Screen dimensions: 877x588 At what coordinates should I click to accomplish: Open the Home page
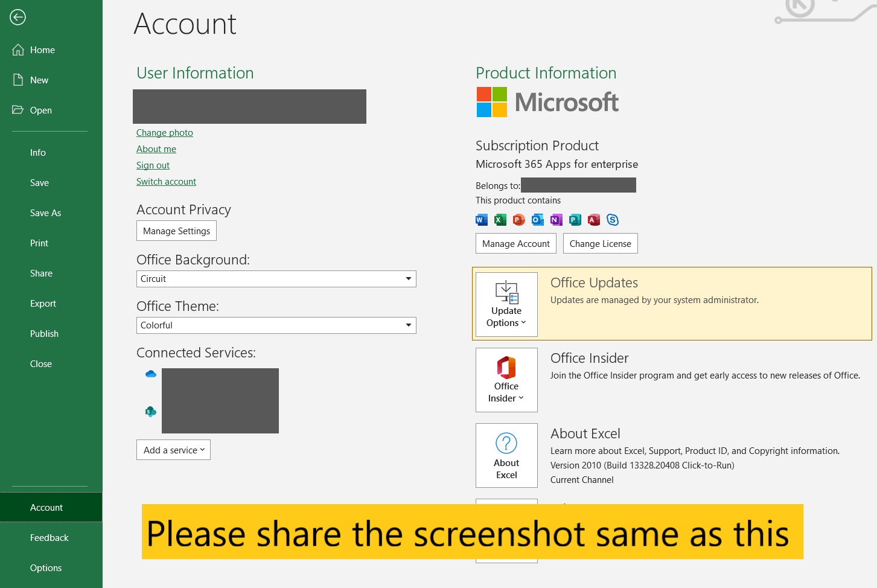(x=51, y=50)
